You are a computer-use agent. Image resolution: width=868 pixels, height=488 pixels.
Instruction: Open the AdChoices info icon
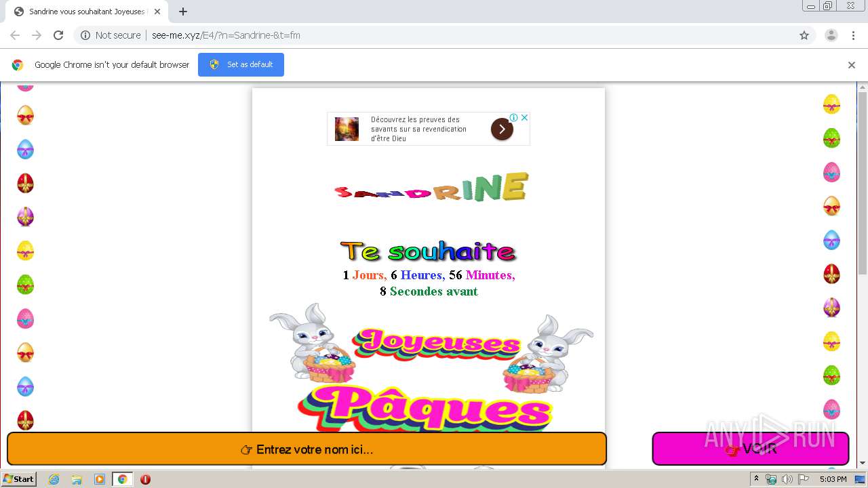[514, 117]
